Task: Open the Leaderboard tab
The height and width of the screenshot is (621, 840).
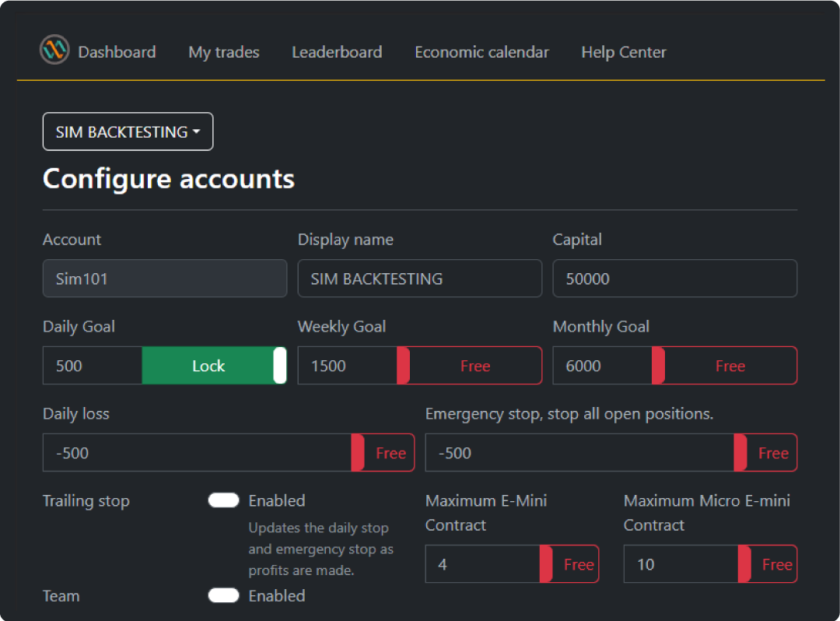Action: 337,52
